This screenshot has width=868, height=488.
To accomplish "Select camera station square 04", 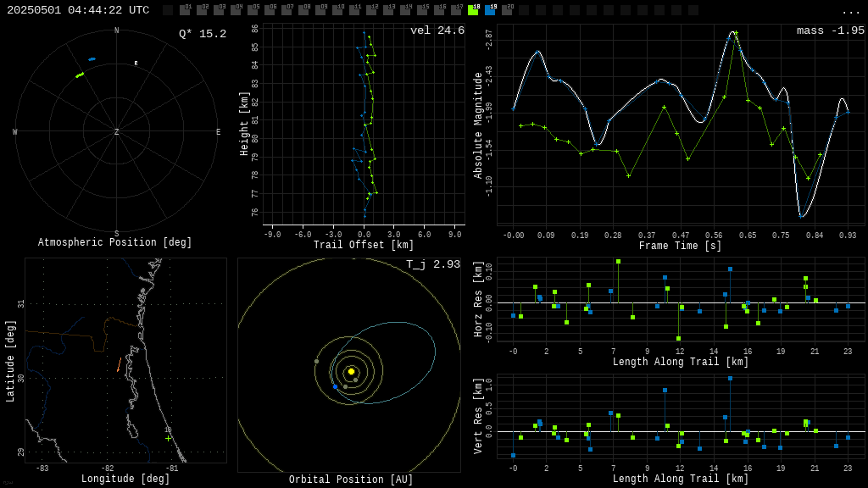I will 236,10.
